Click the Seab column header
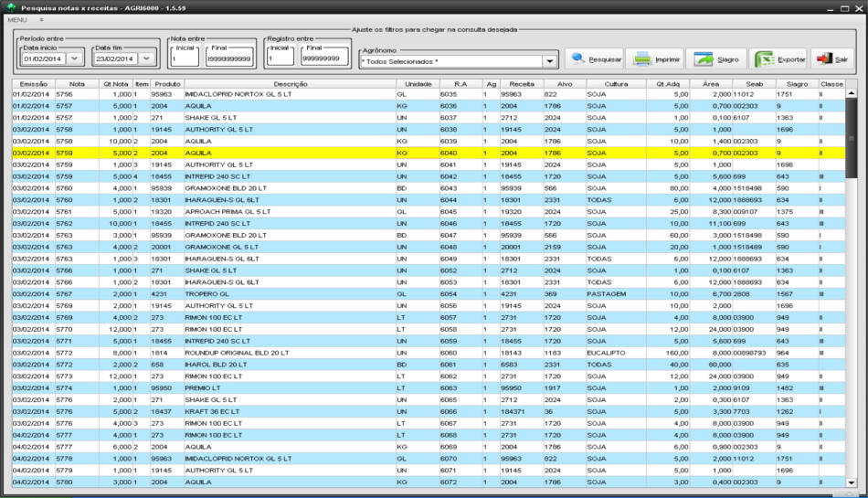868x498 pixels. coord(754,84)
